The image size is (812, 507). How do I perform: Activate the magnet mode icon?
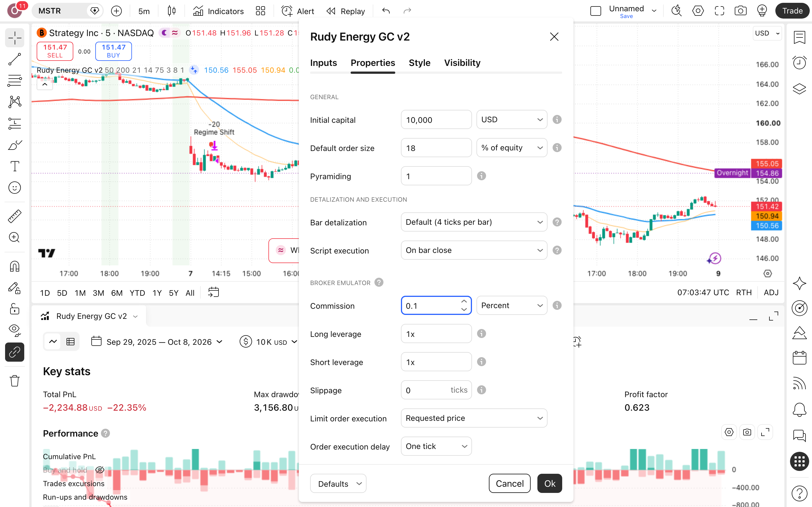tap(14, 266)
